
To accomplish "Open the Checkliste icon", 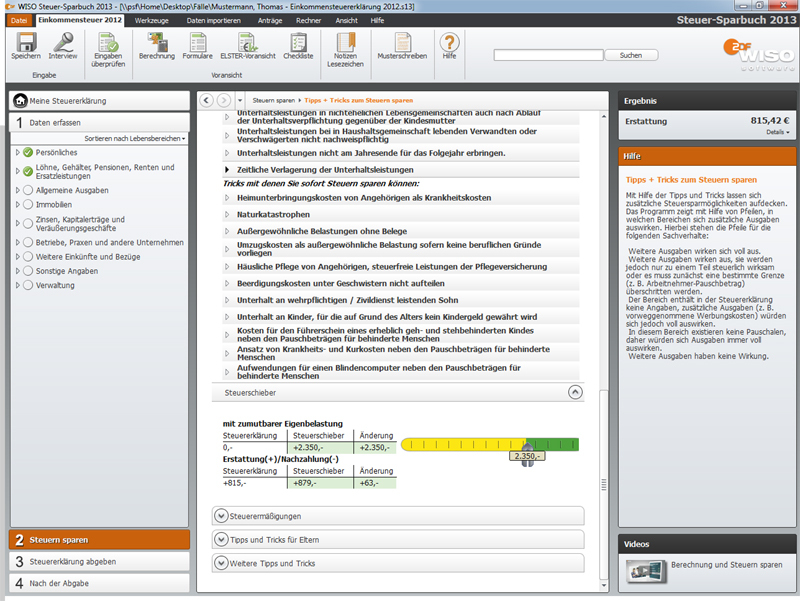I will (x=298, y=43).
